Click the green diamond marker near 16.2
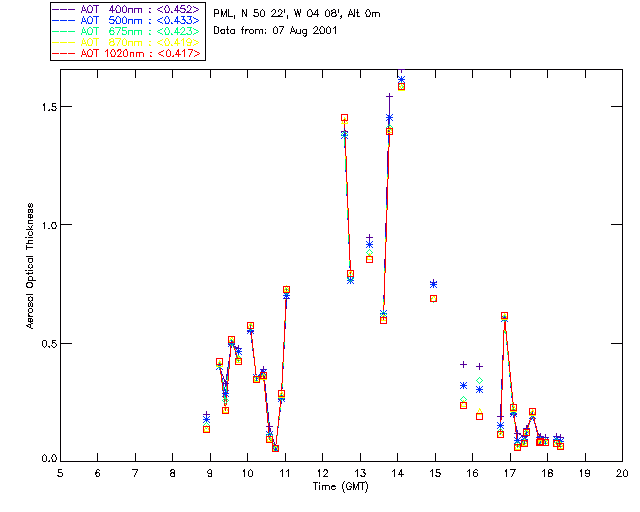Viewport: 640px width, 512px height. click(480, 381)
